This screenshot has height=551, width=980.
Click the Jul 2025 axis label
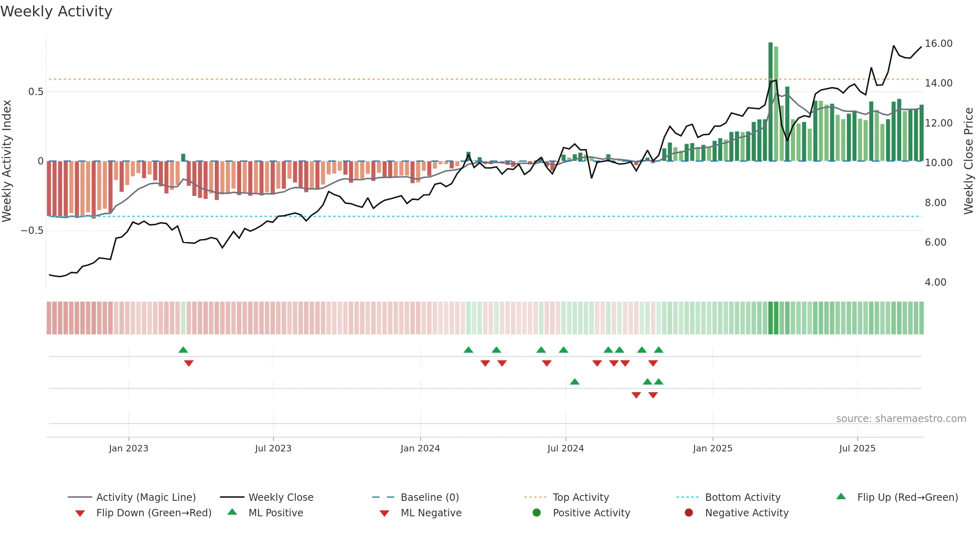(x=857, y=448)
